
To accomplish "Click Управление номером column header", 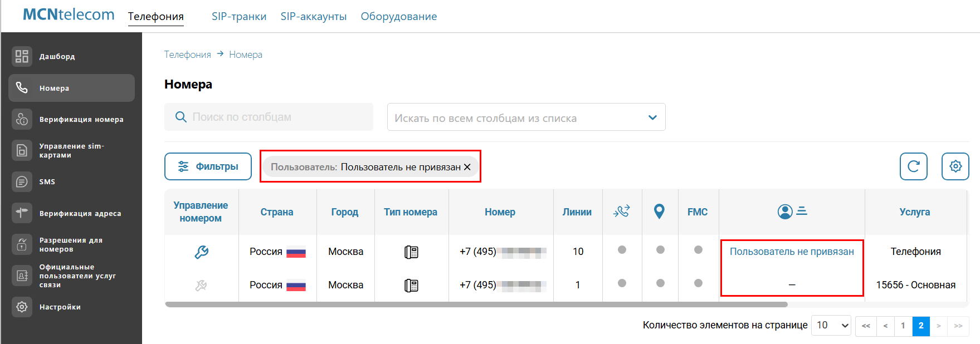I will 201,212.
